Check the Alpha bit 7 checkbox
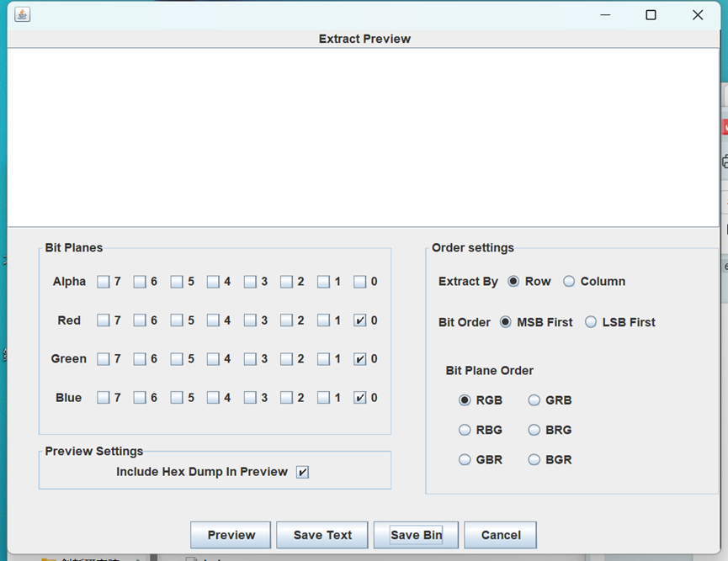The width and height of the screenshot is (728, 561). pos(103,282)
